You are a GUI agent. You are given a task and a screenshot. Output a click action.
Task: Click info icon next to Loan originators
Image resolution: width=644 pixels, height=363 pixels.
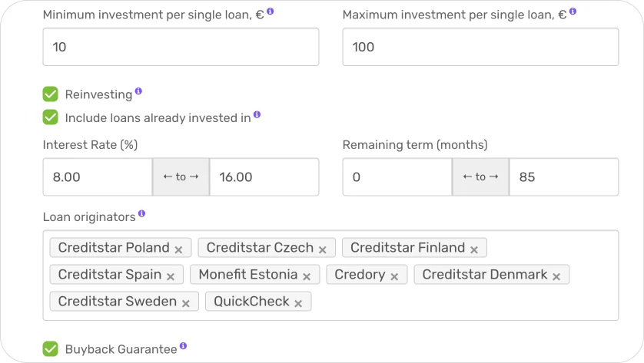tap(141, 214)
